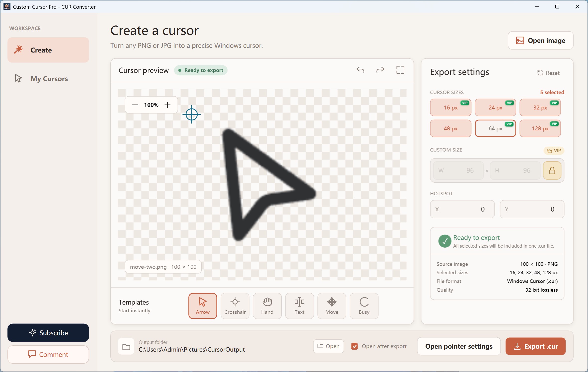Open the My Cursors section
The image size is (588, 372).
coord(48,79)
